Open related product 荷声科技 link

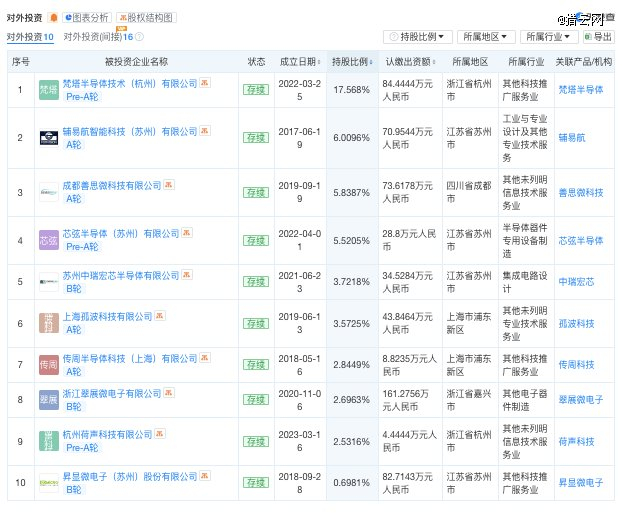[576, 441]
